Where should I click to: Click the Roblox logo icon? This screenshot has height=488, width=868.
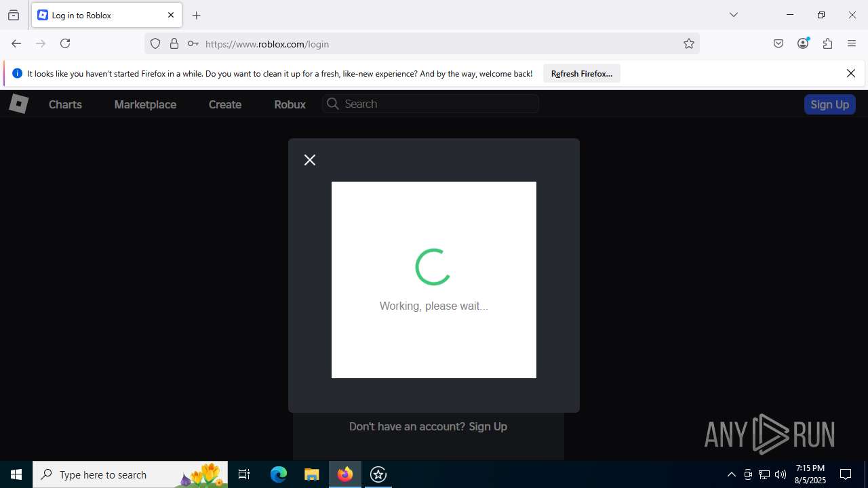point(18,104)
